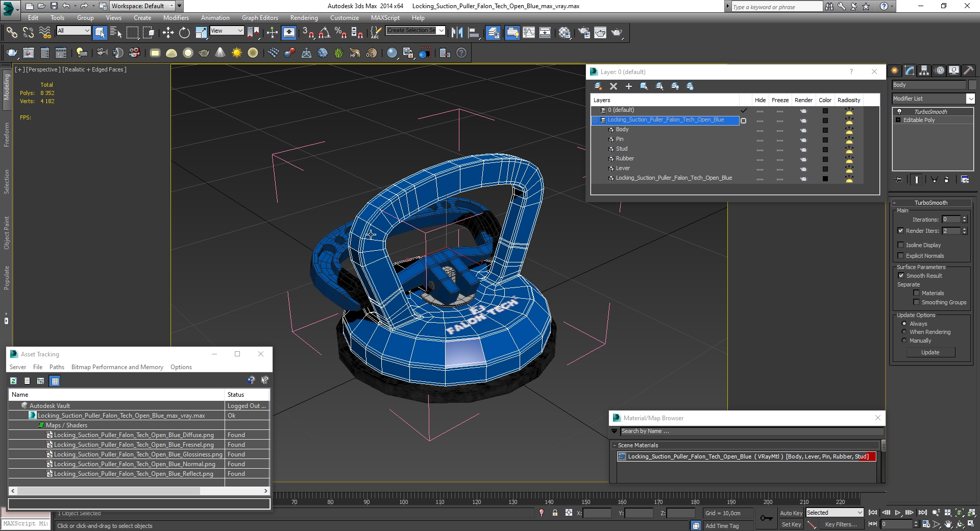Select Manually update option
This screenshot has height=531, width=980.
pyautogui.click(x=904, y=341)
